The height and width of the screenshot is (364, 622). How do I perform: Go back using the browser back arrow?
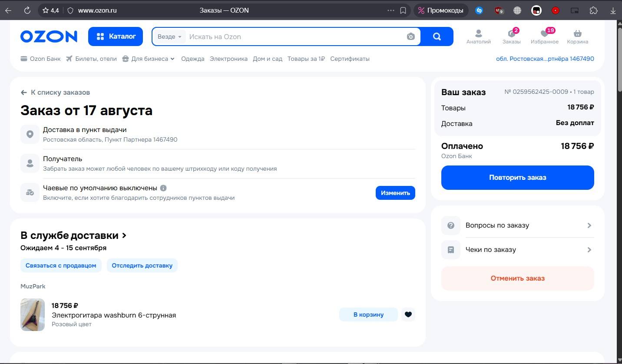click(8, 10)
